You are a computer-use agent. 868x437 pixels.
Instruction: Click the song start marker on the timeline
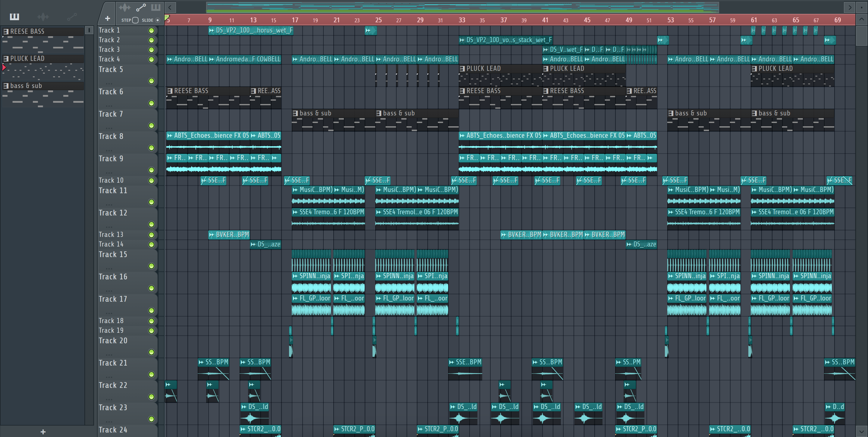pyautogui.click(x=167, y=17)
